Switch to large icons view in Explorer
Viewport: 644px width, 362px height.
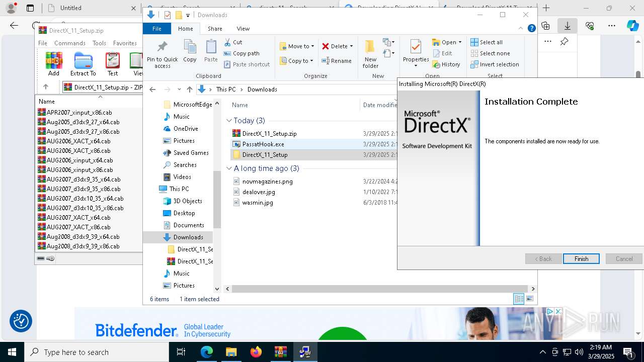coord(529,299)
